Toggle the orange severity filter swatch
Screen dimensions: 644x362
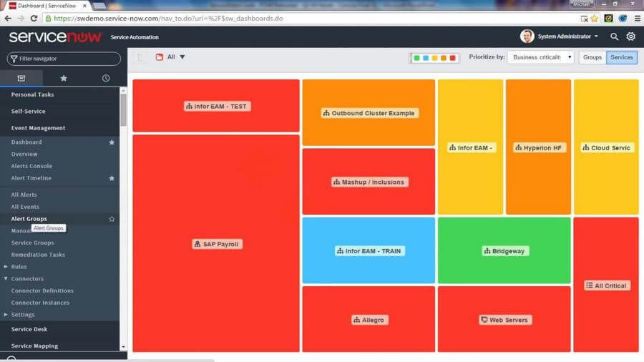(444, 58)
